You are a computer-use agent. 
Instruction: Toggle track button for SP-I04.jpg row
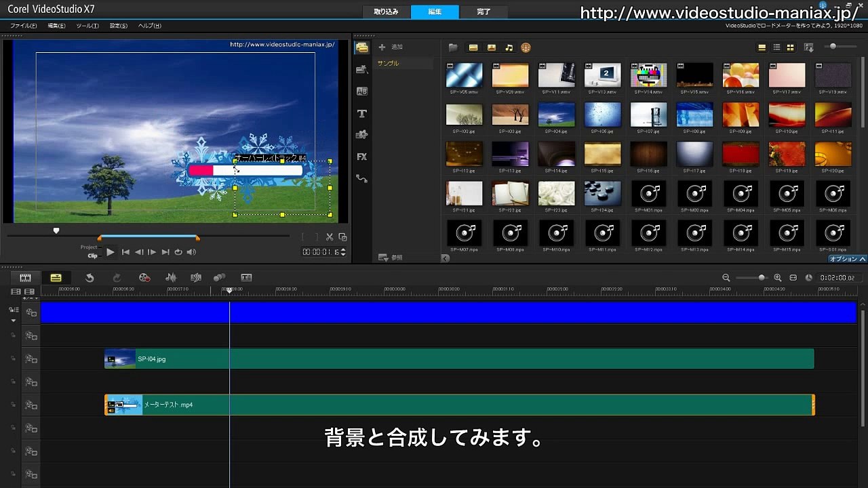[x=31, y=359]
